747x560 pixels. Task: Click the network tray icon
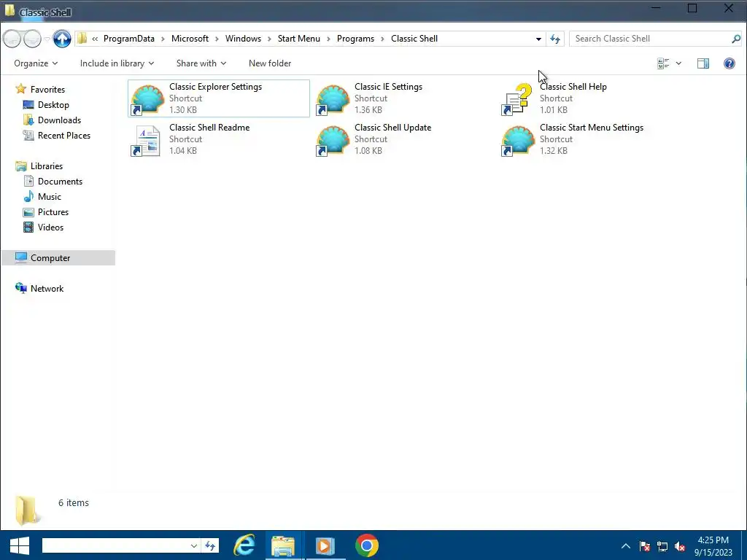[x=662, y=546]
